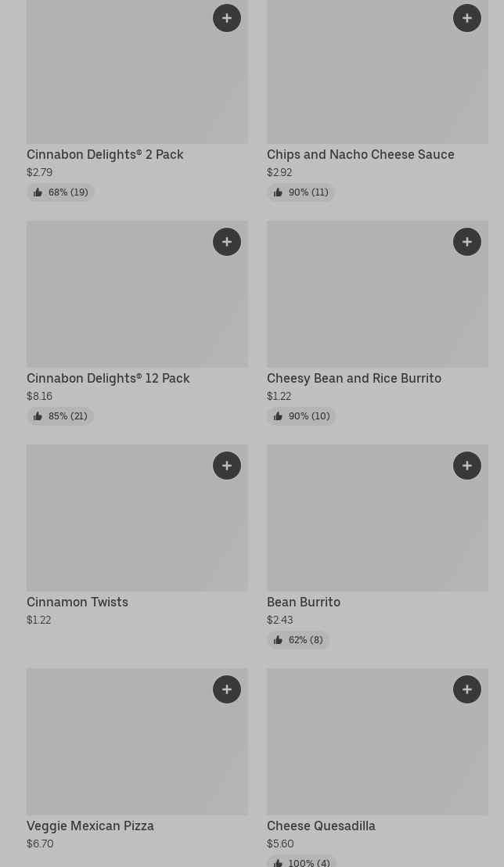Add Cinnabon Delights 12 Pack to cart
The width and height of the screenshot is (504, 867).
pyautogui.click(x=227, y=242)
